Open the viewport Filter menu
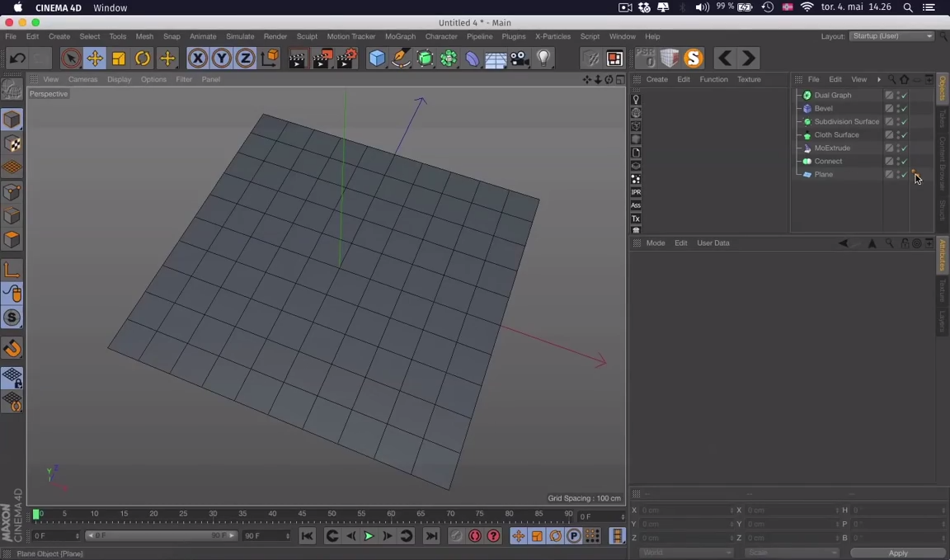Viewport: 950px width, 560px height. point(184,79)
